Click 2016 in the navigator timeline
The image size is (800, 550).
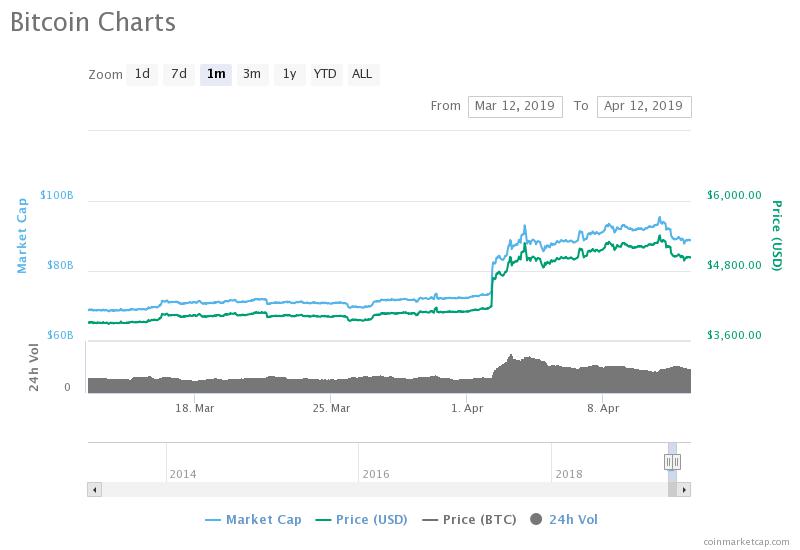pos(376,474)
